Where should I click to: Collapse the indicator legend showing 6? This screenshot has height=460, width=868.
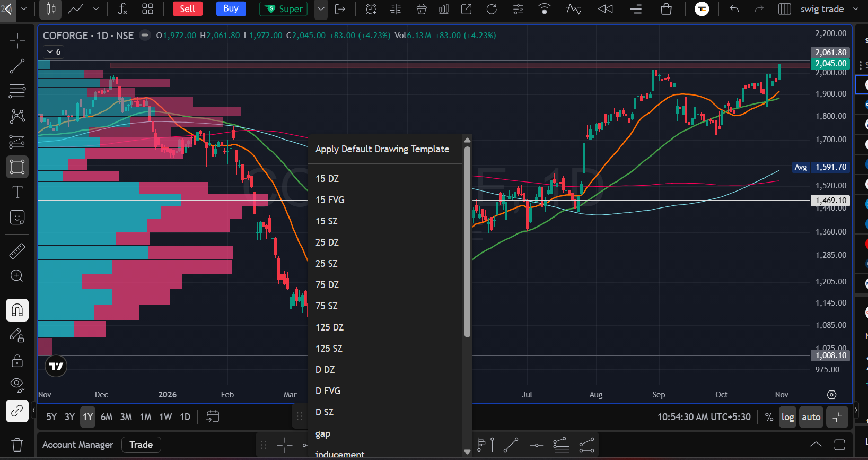(54, 51)
